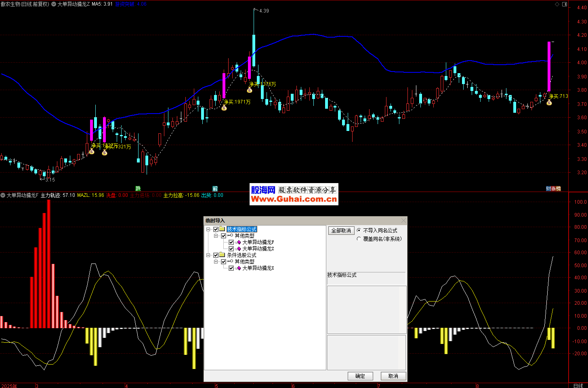Click the 涨榜 marker at chart right
This screenshot has width=588, height=388.
556,188
